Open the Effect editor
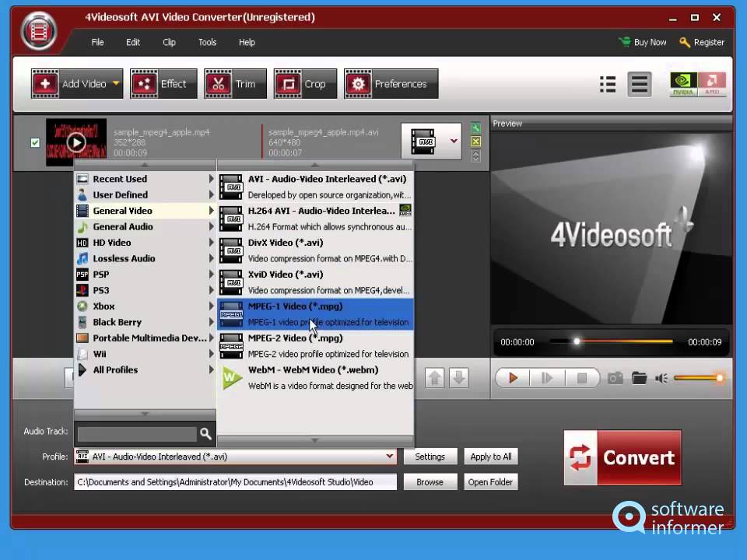Image resolution: width=747 pixels, height=560 pixels. 163,84
